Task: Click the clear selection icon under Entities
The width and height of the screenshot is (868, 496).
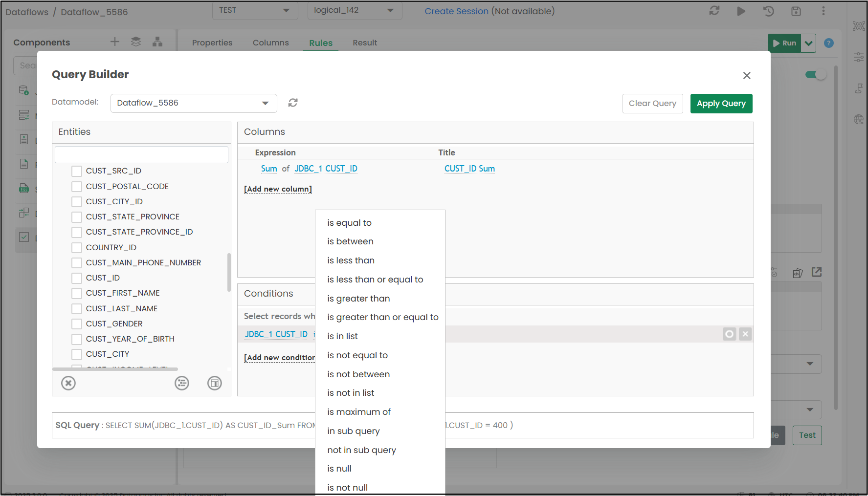Action: pos(68,383)
